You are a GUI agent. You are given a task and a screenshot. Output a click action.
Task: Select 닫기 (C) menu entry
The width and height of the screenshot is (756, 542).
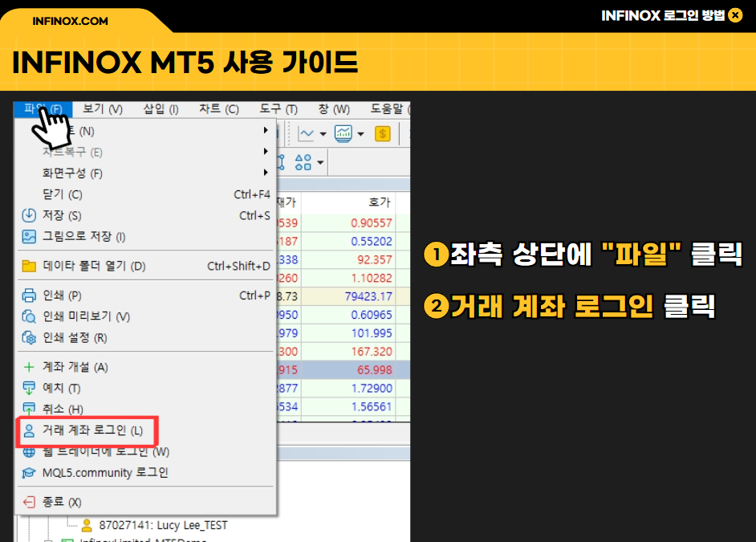145,194
